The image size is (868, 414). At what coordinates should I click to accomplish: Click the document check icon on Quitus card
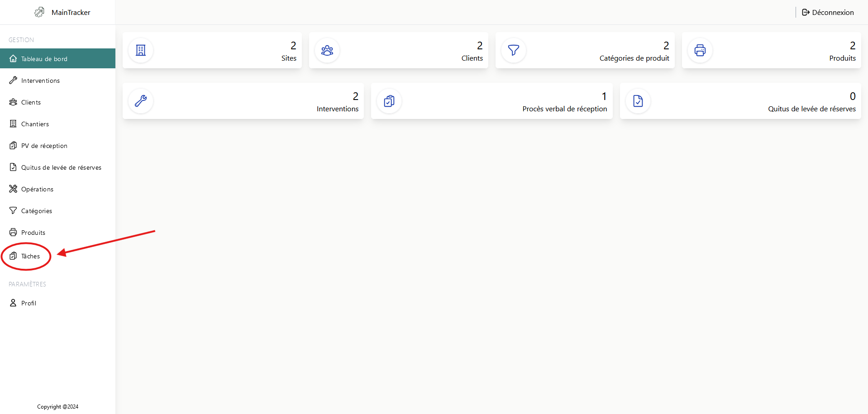point(638,101)
